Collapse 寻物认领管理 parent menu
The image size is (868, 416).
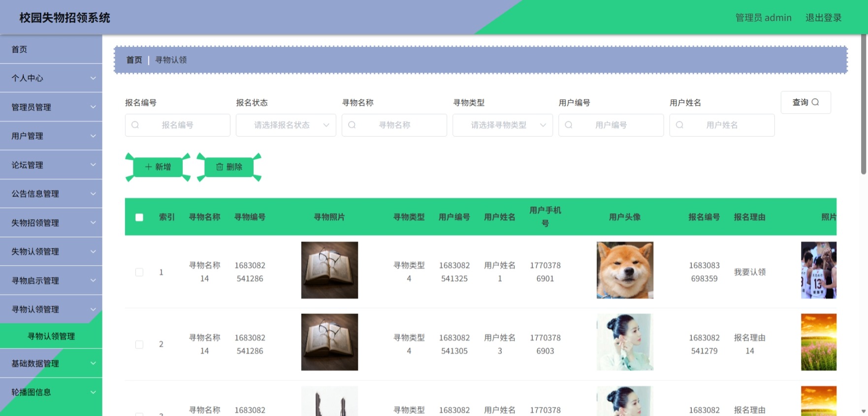tap(51, 310)
